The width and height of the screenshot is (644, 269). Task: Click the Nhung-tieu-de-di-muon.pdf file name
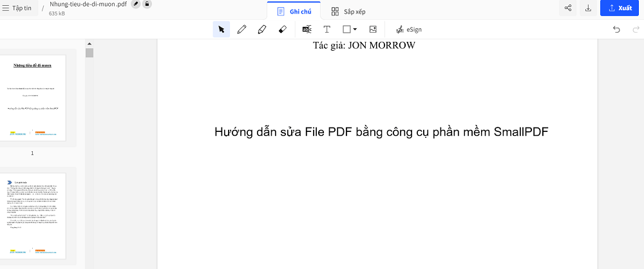coord(88,4)
